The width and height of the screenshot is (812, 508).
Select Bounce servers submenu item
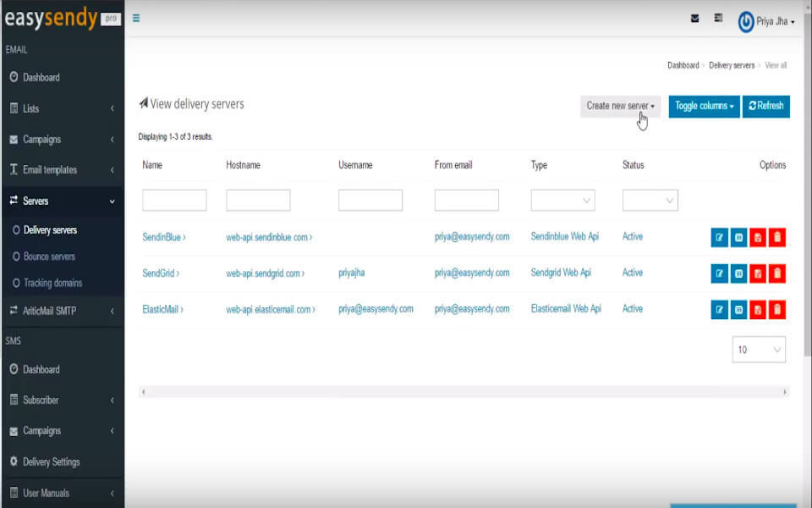[x=49, y=257]
